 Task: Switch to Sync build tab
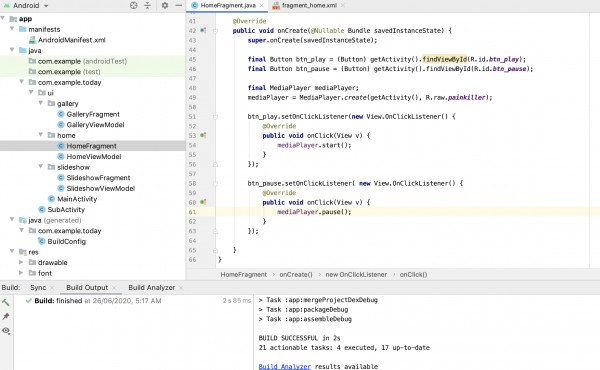point(38,287)
